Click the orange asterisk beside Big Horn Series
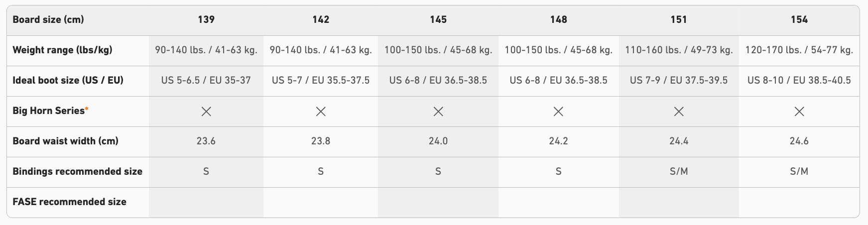The height and width of the screenshot is (225, 868). click(87, 109)
